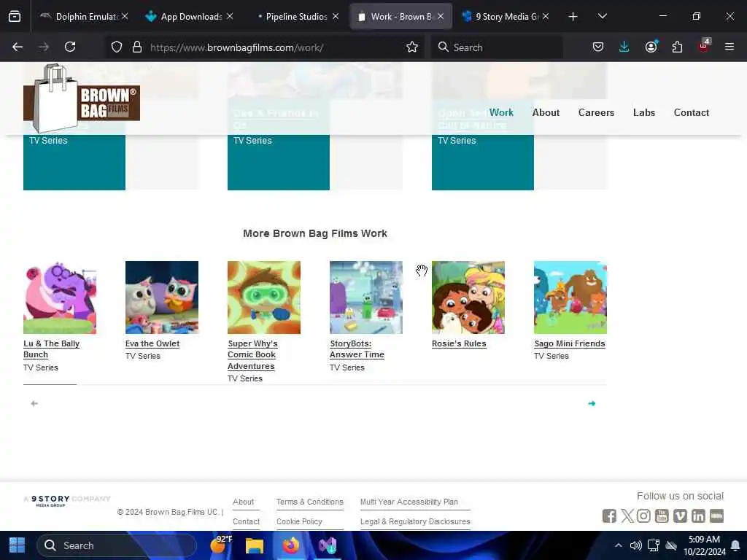Open the taskbar volume icon
Viewport: 747px width, 560px height.
(635, 545)
